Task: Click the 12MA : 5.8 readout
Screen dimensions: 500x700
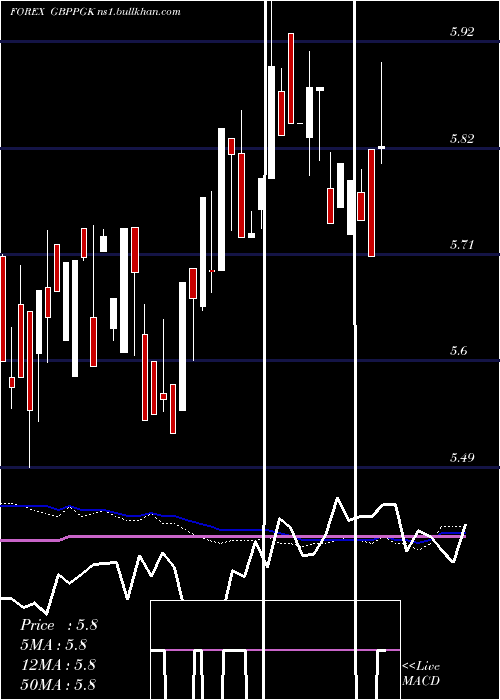Action: 58,665
